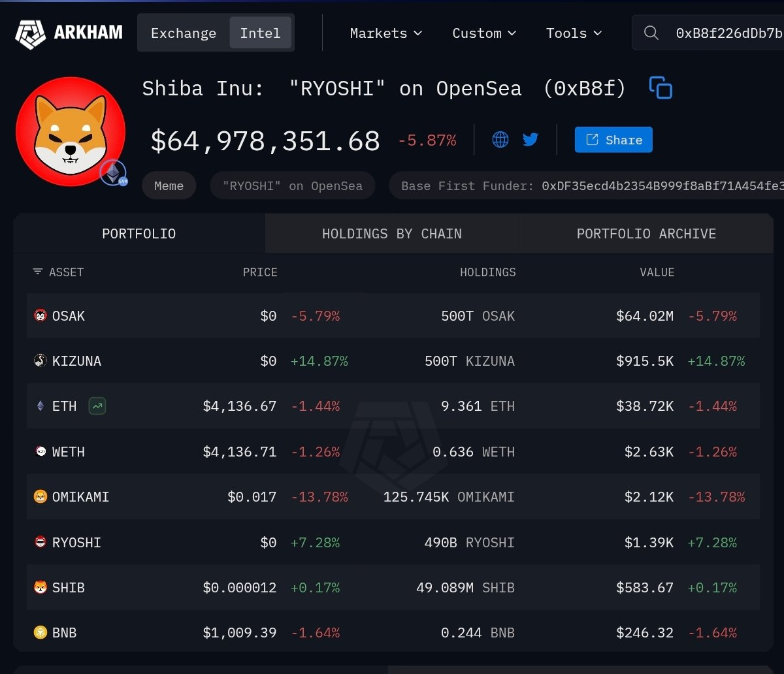
Task: Click the BNB asset name
Action: [64, 633]
